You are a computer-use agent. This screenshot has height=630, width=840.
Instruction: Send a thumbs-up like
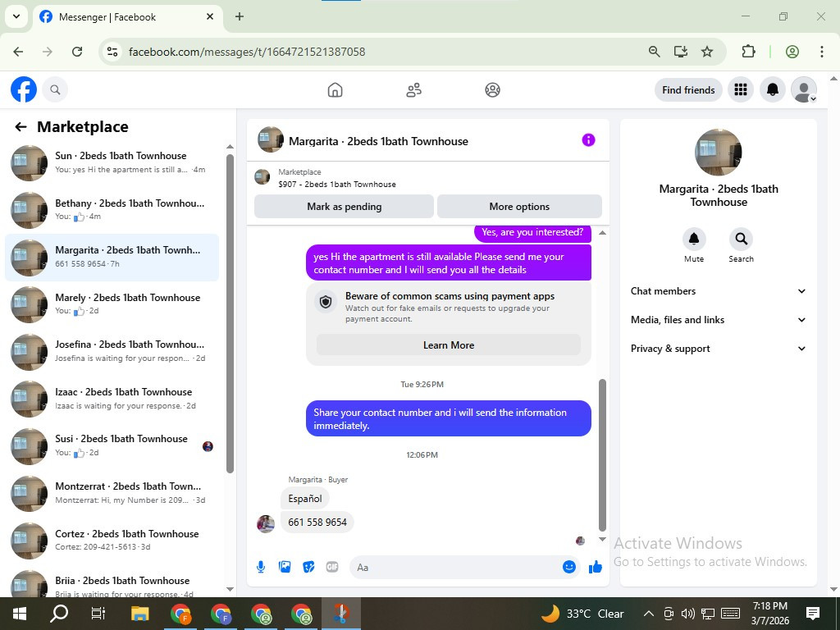[x=596, y=567]
